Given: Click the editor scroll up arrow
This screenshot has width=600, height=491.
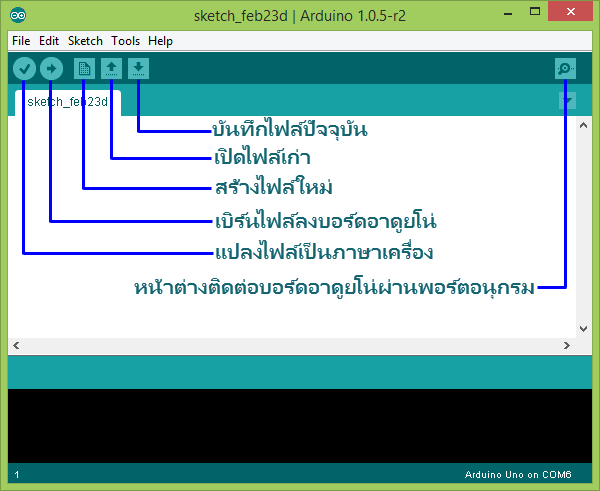Looking at the screenshot, I should pyautogui.click(x=584, y=125).
